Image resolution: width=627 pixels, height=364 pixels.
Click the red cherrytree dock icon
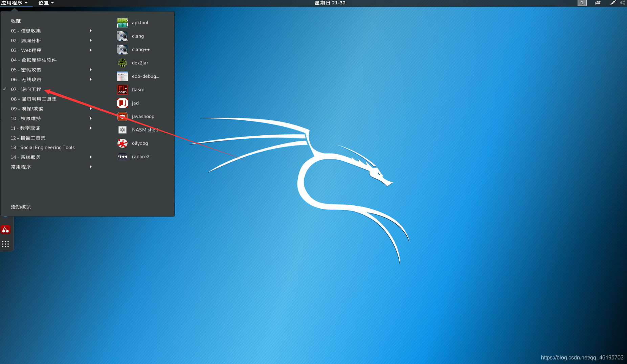(5, 230)
